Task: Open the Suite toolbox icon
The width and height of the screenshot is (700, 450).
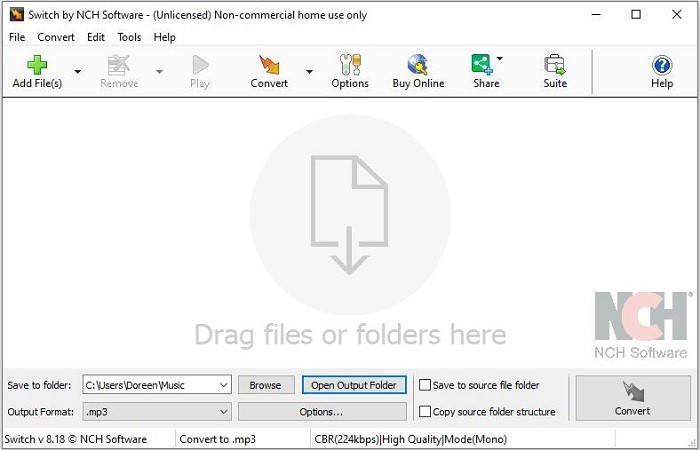Action: [555, 65]
